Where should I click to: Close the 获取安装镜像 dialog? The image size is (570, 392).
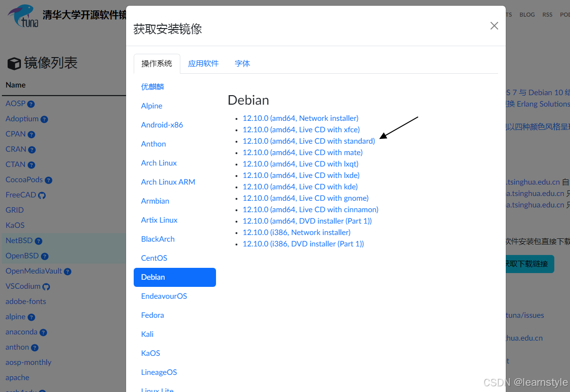point(494,26)
